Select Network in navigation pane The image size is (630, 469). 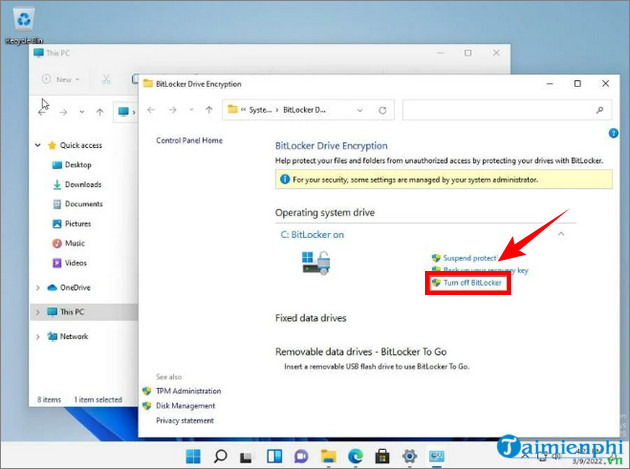(x=74, y=336)
